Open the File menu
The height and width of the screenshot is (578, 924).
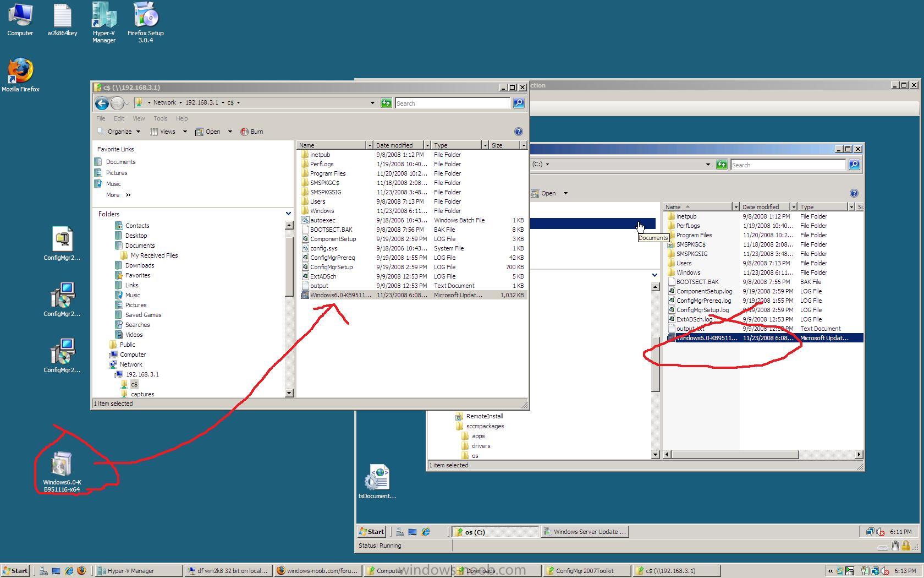click(101, 118)
